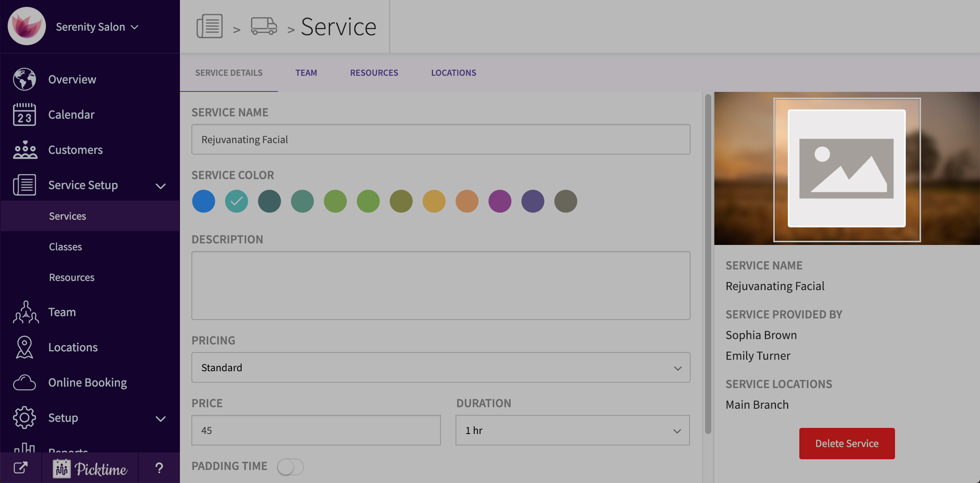Enable the Padding Time toggle
The width and height of the screenshot is (980, 483).
coord(290,467)
